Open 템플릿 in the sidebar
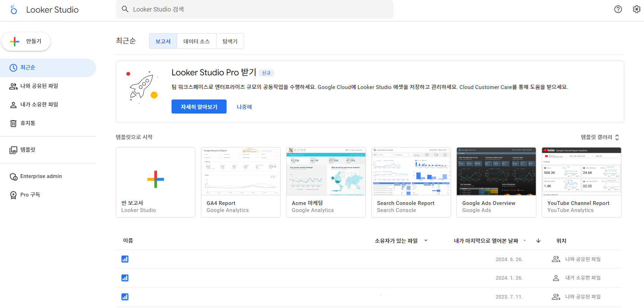The width and height of the screenshot is (644, 308). pos(48,150)
